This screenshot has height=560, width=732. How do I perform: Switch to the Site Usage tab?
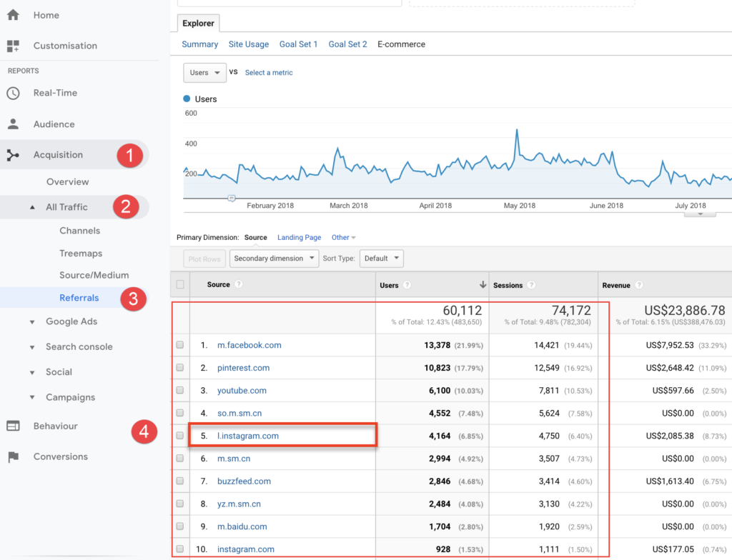pos(248,44)
